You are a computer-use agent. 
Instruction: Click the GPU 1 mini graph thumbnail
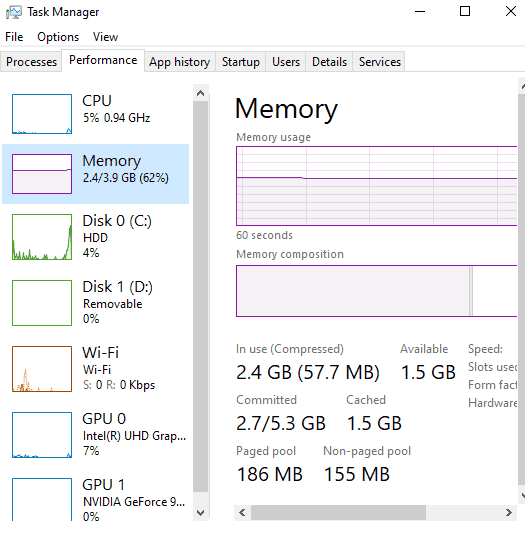coord(42,500)
